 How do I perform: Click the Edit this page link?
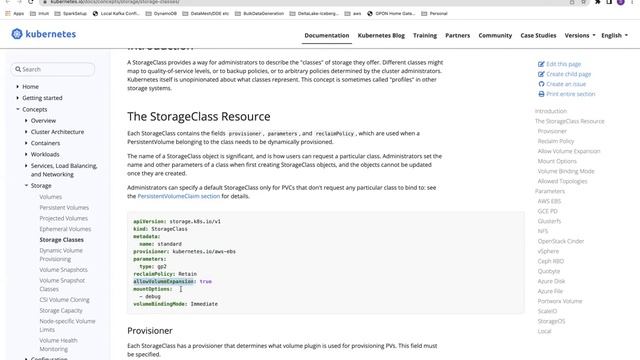(x=563, y=64)
